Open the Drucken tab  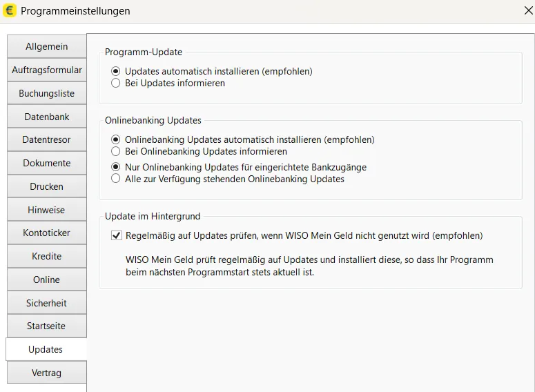46,186
